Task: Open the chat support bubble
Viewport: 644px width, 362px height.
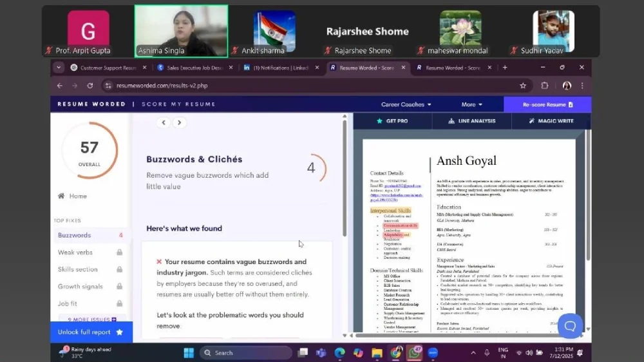Action: click(570, 325)
